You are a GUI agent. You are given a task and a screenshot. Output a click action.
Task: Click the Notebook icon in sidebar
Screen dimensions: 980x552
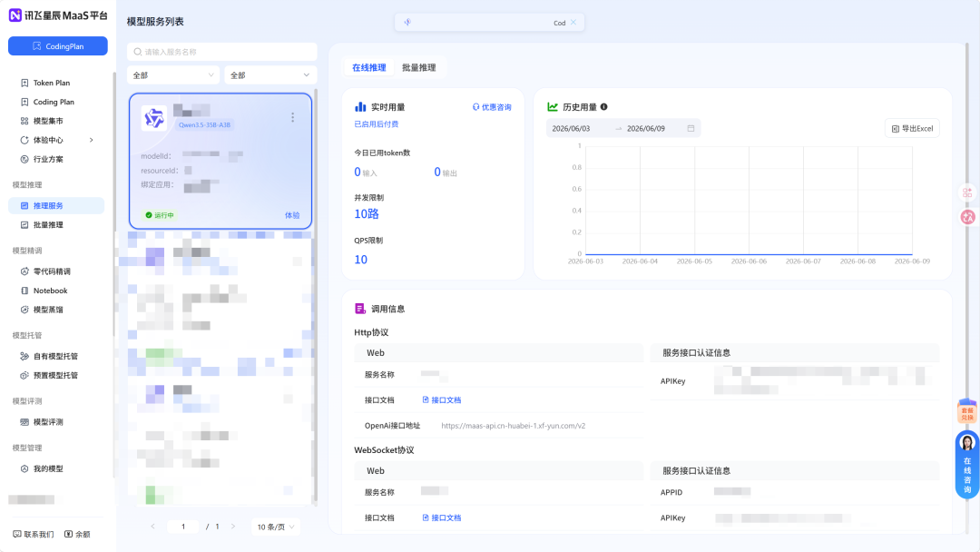[24, 291]
